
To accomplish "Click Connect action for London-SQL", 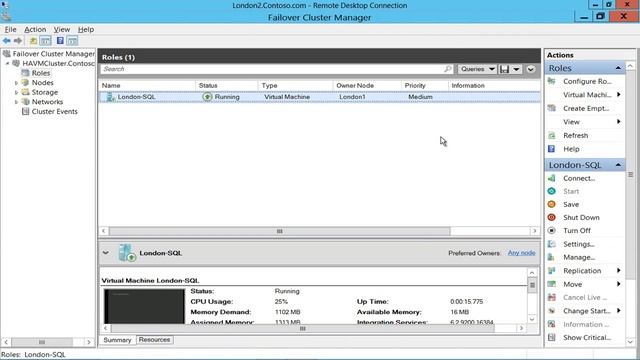I will pyautogui.click(x=579, y=178).
